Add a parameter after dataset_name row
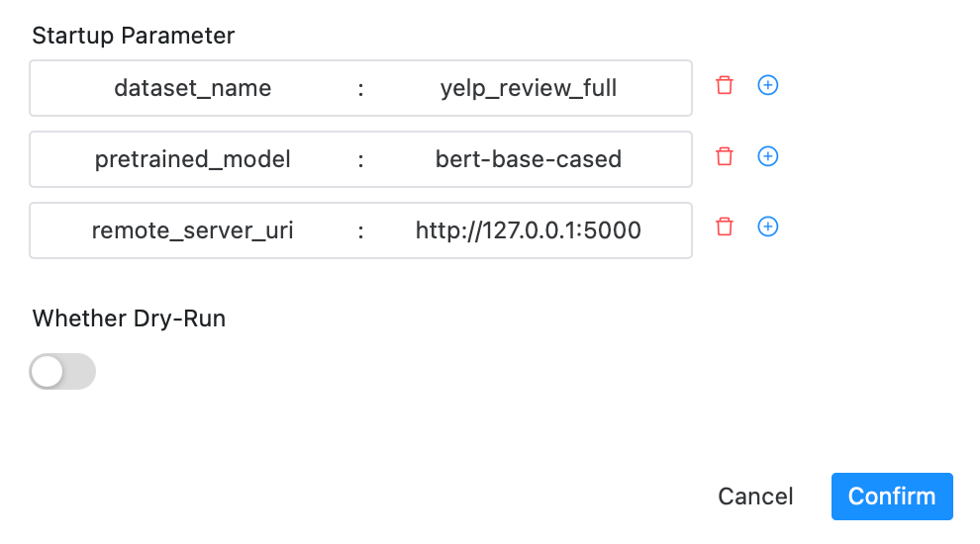This screenshot has width=980, height=544. (767, 85)
